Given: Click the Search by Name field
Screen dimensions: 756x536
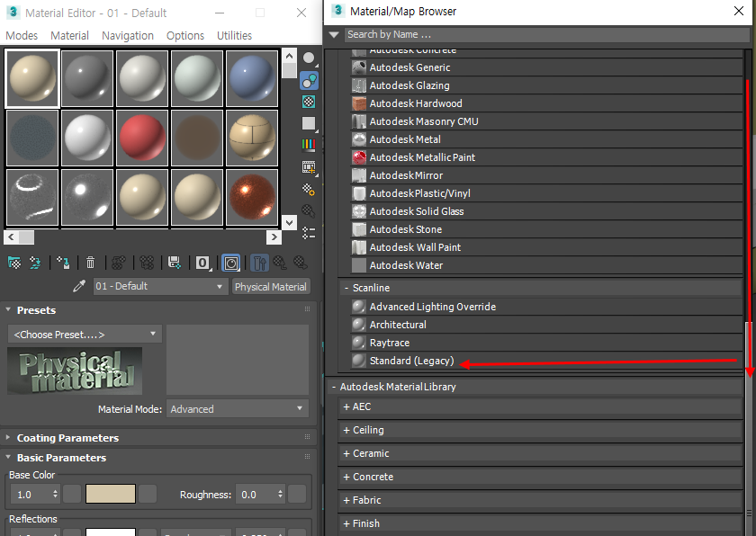Looking at the screenshot, I should pos(547,35).
